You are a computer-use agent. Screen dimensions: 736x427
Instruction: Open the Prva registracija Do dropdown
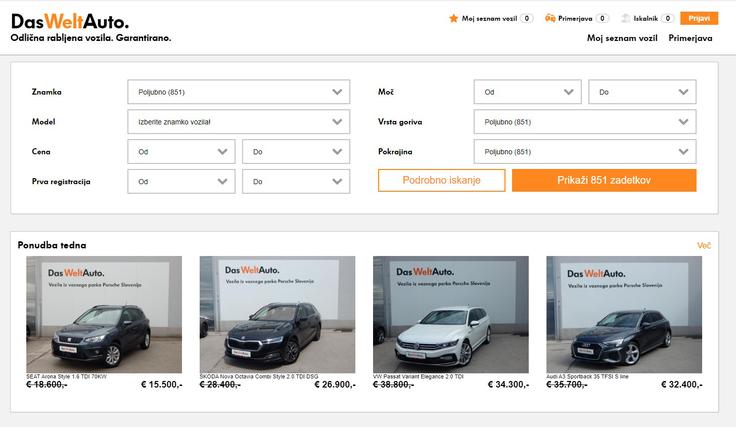(x=296, y=182)
